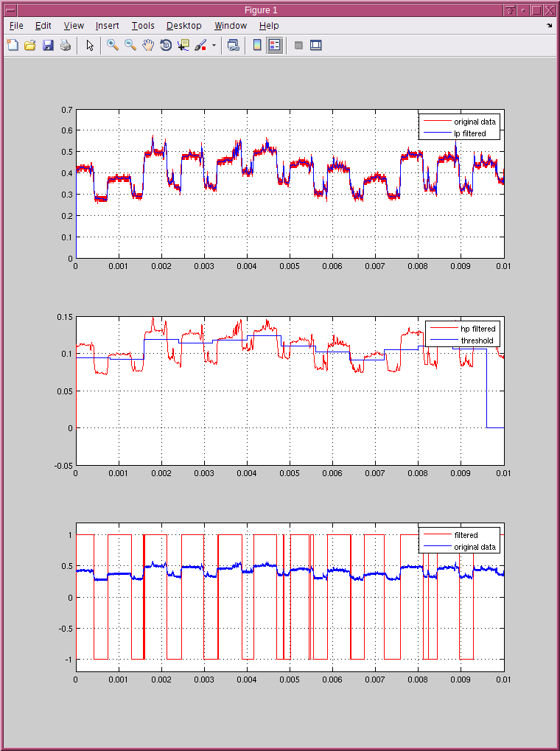Open the Insert menu
560x751 pixels.
click(x=108, y=26)
